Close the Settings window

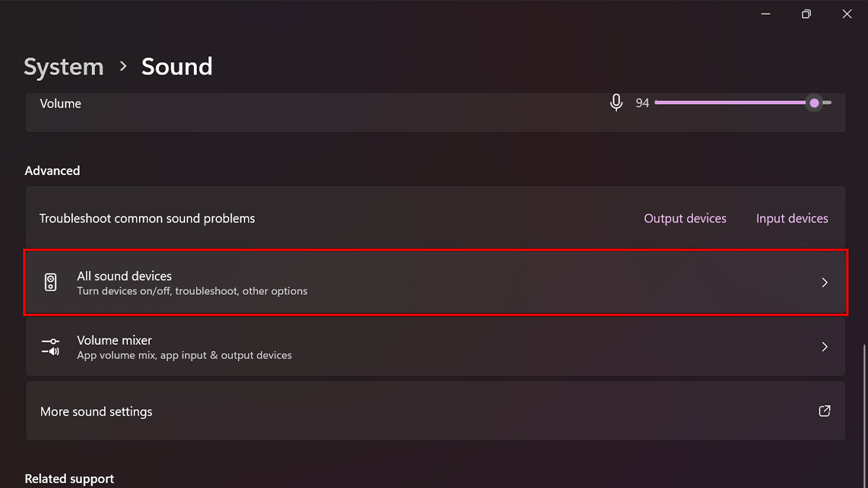pos(847,14)
